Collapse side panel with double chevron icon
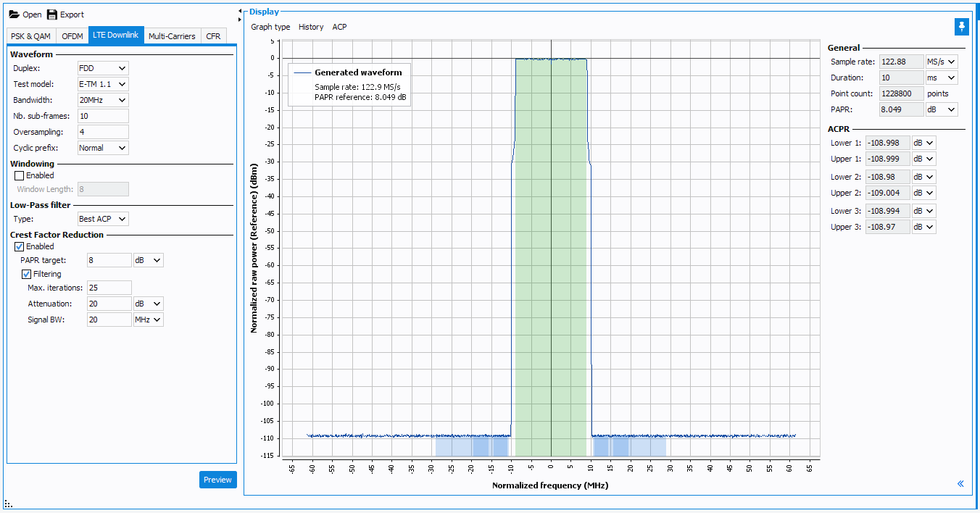Image resolution: width=980 pixels, height=513 pixels. (960, 483)
